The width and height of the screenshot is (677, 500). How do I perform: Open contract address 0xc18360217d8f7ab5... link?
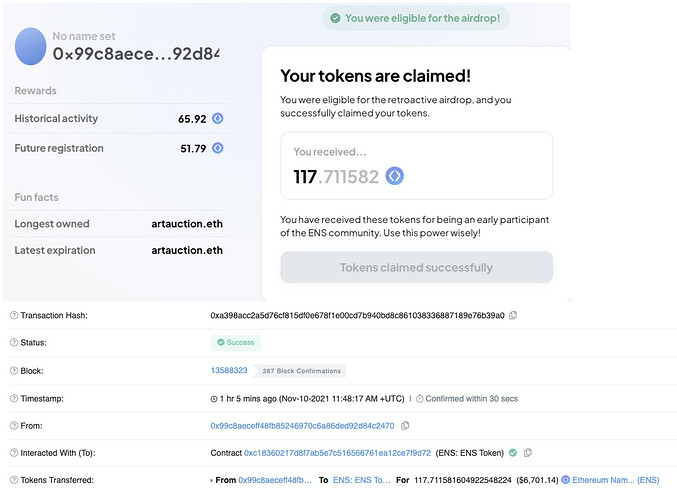337,453
